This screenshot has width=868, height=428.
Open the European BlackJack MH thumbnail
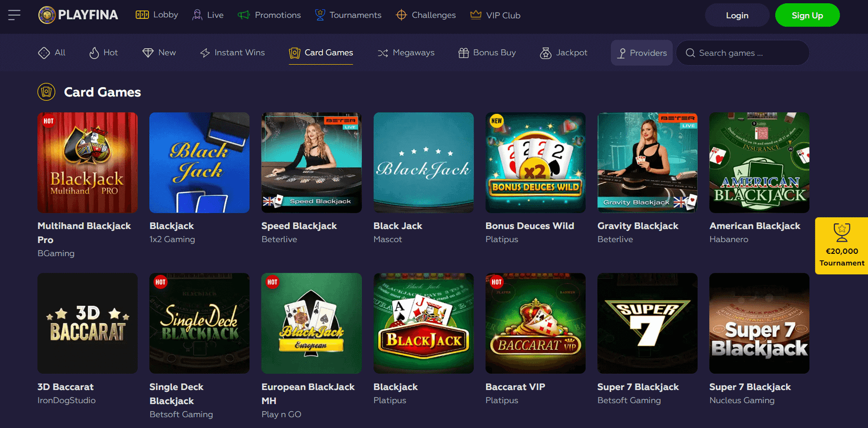(311, 323)
